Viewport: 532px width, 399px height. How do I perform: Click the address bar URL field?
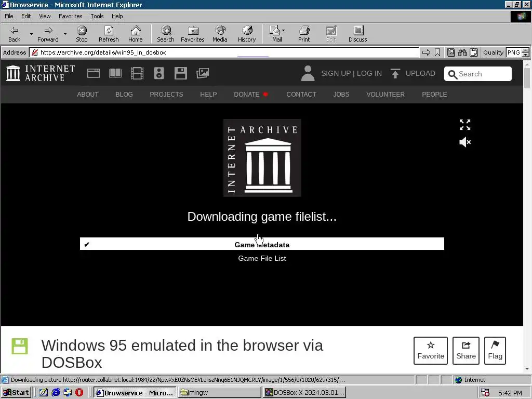(x=224, y=52)
